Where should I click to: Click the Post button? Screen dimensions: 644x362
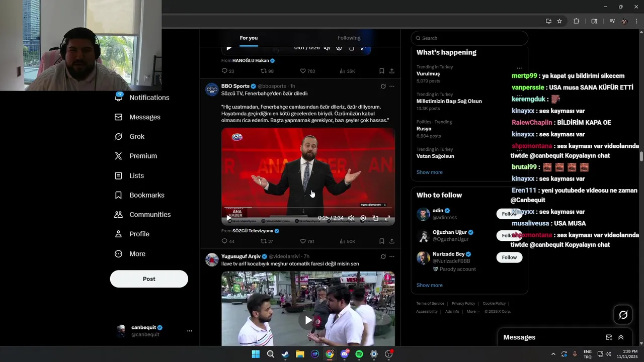pyautogui.click(x=149, y=279)
